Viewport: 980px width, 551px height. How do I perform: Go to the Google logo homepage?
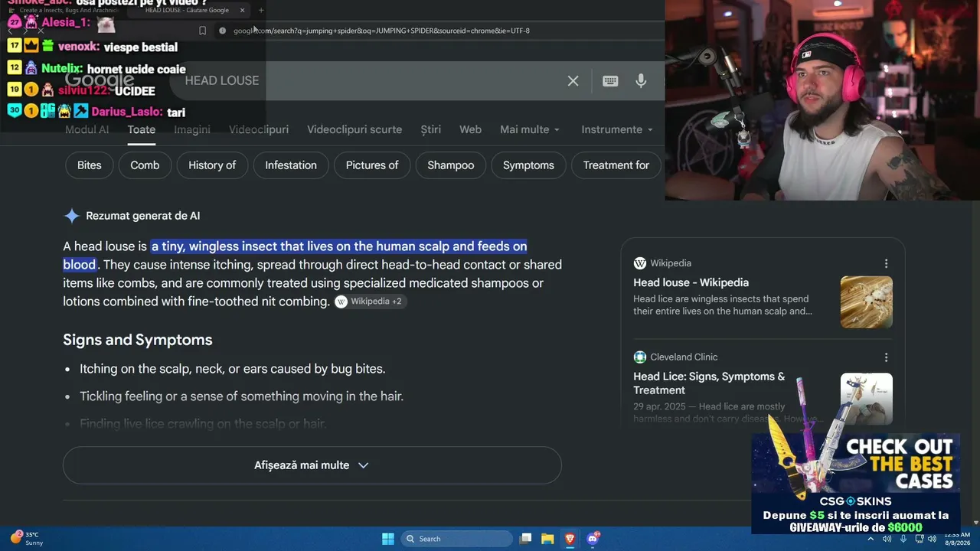pyautogui.click(x=100, y=80)
